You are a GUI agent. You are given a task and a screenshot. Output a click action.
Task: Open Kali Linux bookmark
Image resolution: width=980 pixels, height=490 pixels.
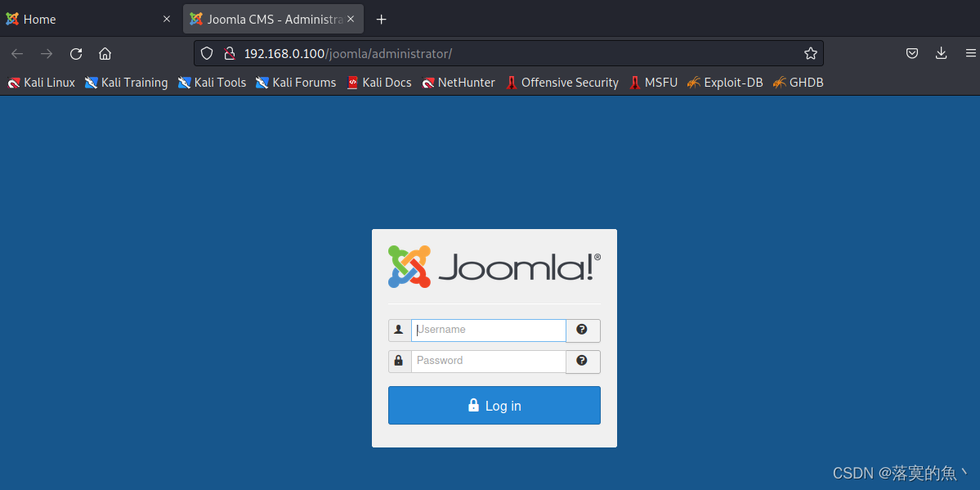pyautogui.click(x=41, y=83)
